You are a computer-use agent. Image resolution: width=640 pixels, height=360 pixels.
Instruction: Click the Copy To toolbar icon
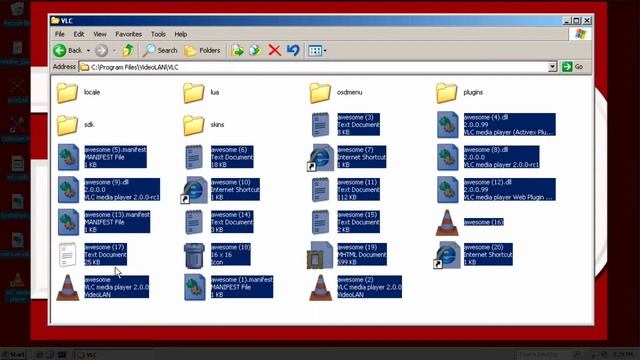(x=256, y=51)
